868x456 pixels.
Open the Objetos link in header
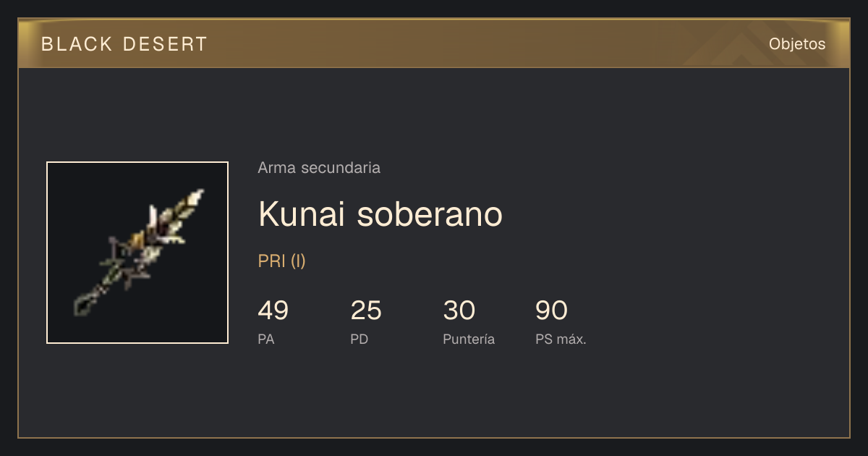(797, 44)
